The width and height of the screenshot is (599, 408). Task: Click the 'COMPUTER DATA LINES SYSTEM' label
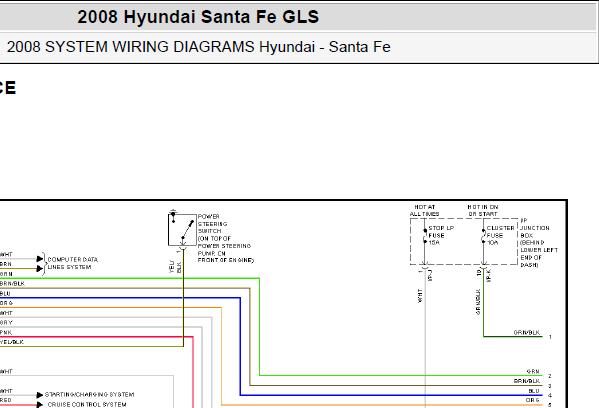tap(73, 263)
